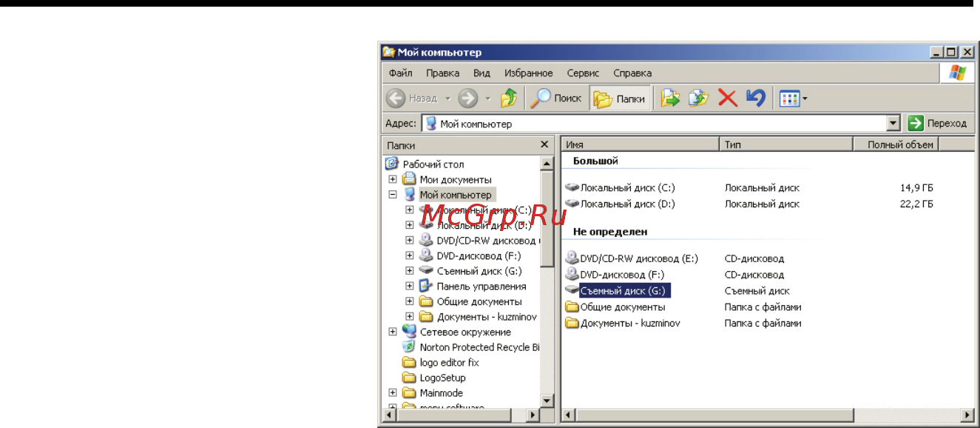Expand Мои документы tree node
The width and height of the screenshot is (980, 428).
point(393,179)
